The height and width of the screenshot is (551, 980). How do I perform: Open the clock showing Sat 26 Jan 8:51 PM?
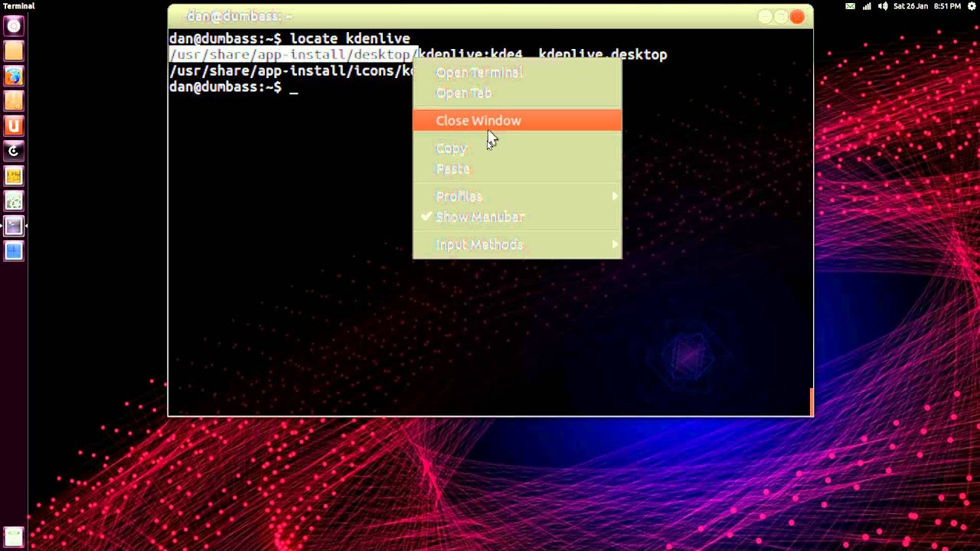click(926, 6)
